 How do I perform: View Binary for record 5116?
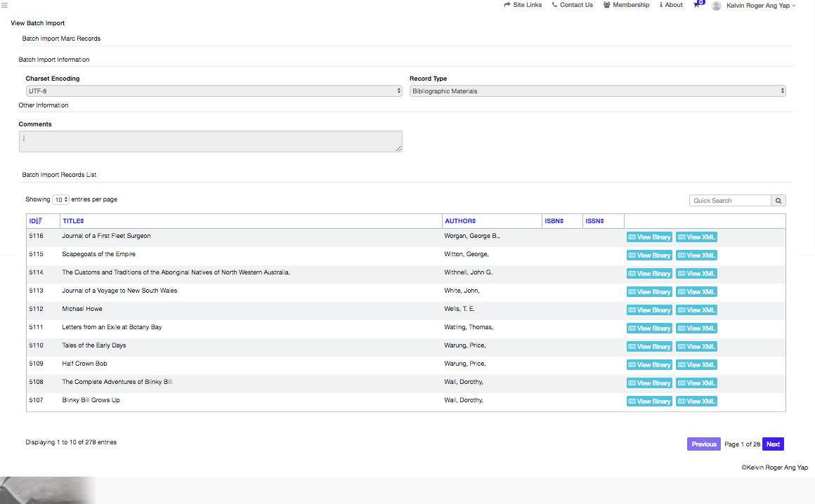pos(649,237)
